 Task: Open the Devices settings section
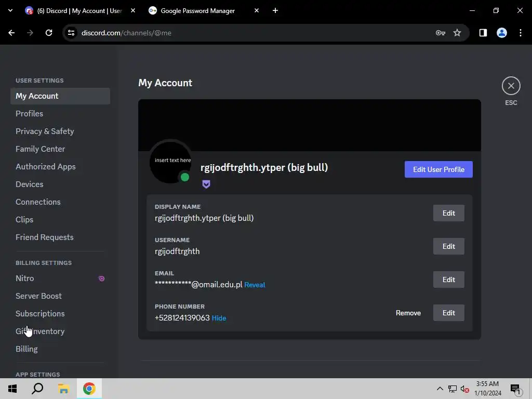(60, 184)
